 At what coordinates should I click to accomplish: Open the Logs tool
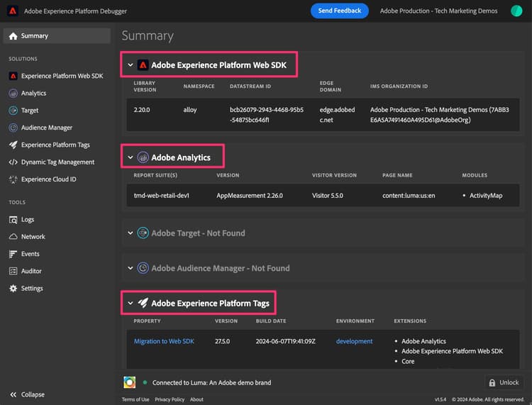pos(27,220)
